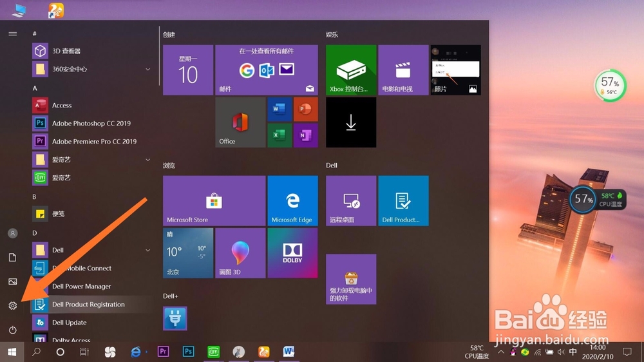
Task: Open the Microsoft Store tile
Action: coord(214,200)
